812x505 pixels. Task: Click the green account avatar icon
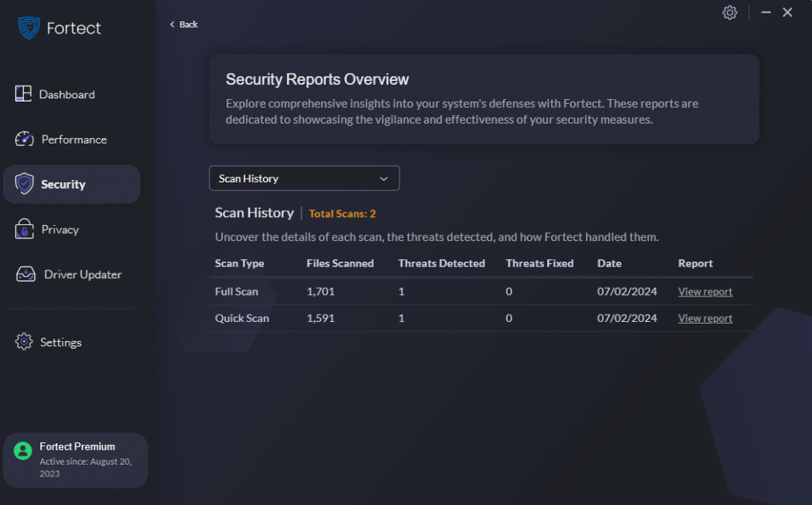click(x=23, y=450)
